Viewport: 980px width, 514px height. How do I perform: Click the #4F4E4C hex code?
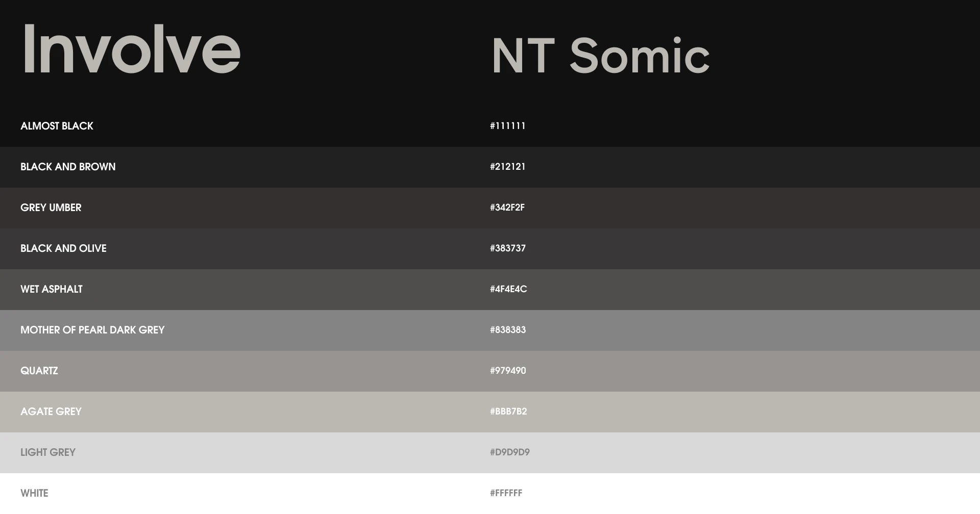point(508,289)
